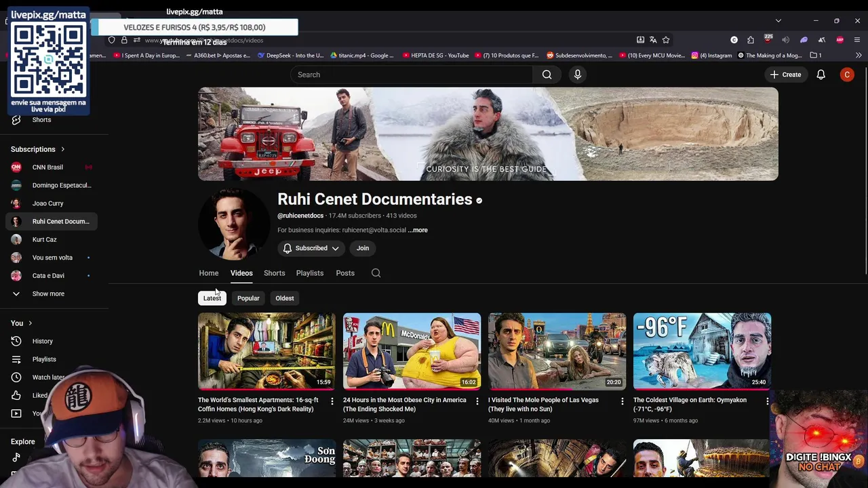Click the Create button
This screenshot has width=868, height=488.
pos(785,75)
